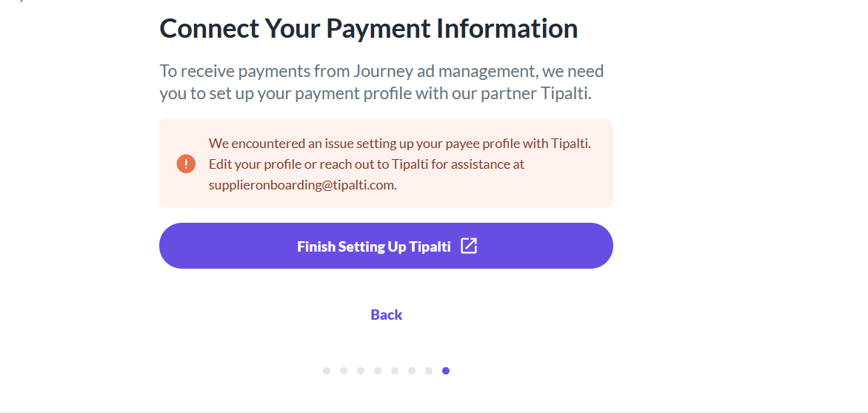Select the second step pagination dot
The width and height of the screenshot is (868, 413).
[x=344, y=371]
